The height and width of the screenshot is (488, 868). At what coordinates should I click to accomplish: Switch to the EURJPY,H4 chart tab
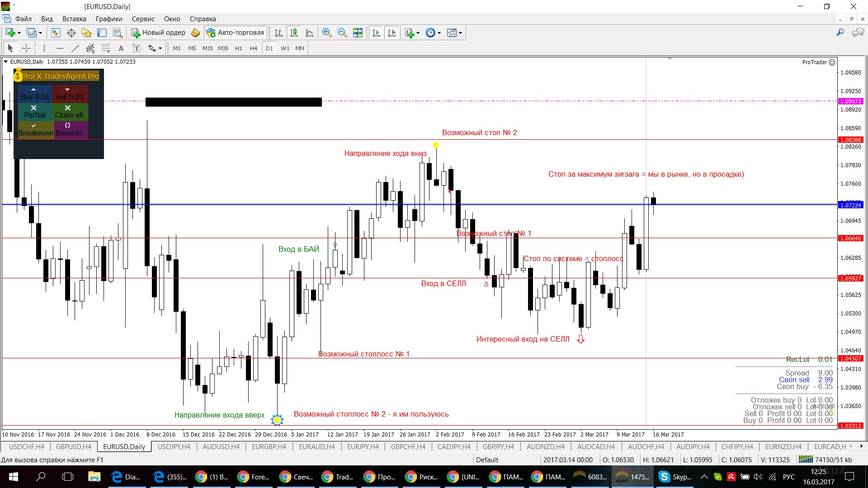point(363,446)
